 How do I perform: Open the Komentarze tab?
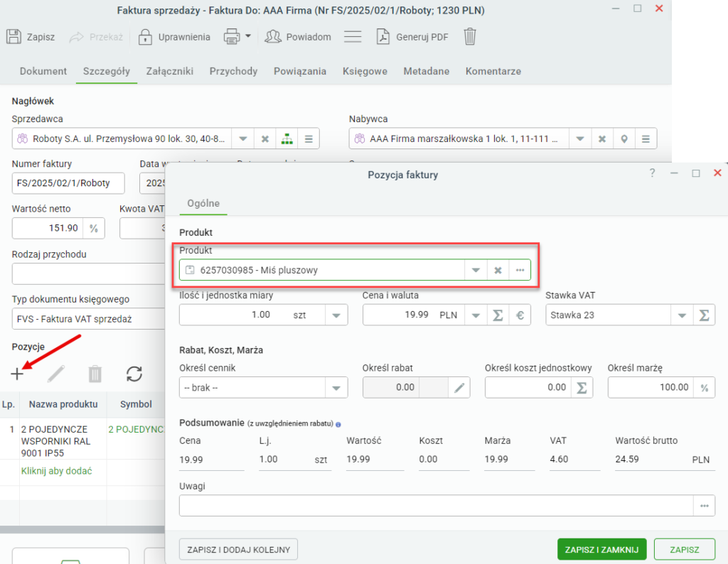click(493, 71)
